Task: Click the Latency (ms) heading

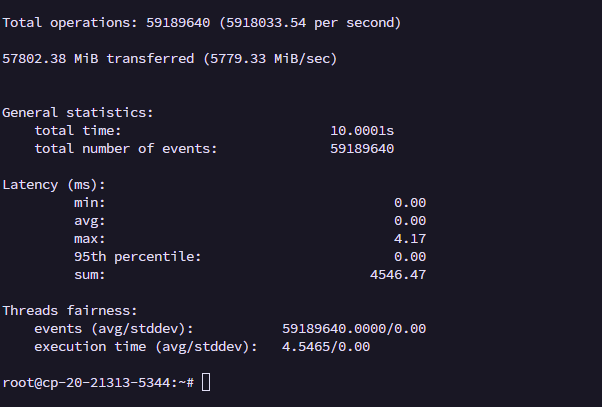Action: pyautogui.click(x=53, y=185)
